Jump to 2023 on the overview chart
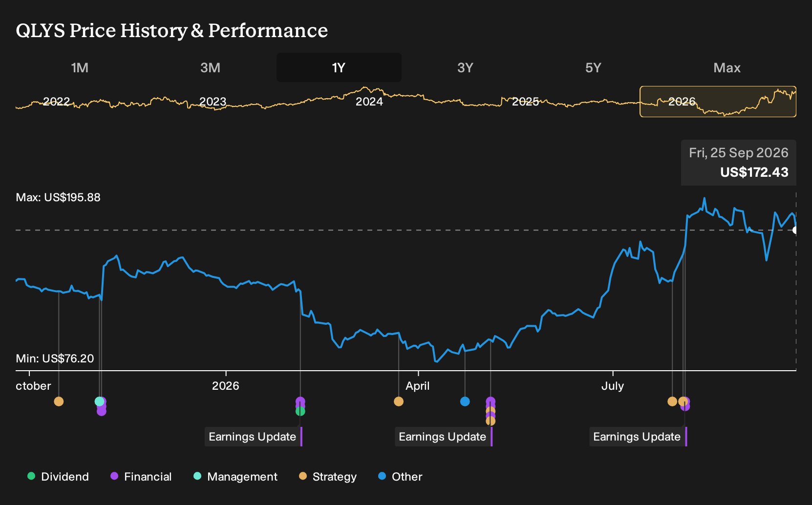The image size is (812, 505). [x=213, y=102]
